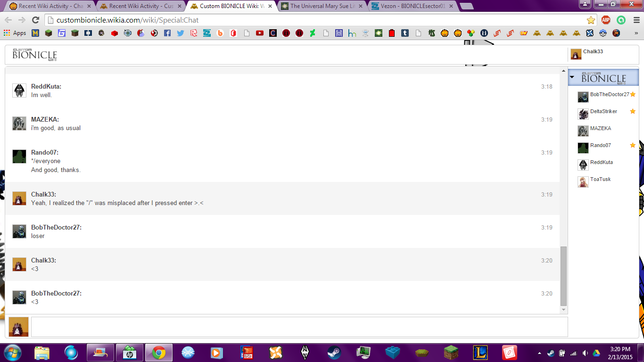Viewport: 644px width, 362px height.
Task: Show hidden system tray icons
Action: coord(539,353)
